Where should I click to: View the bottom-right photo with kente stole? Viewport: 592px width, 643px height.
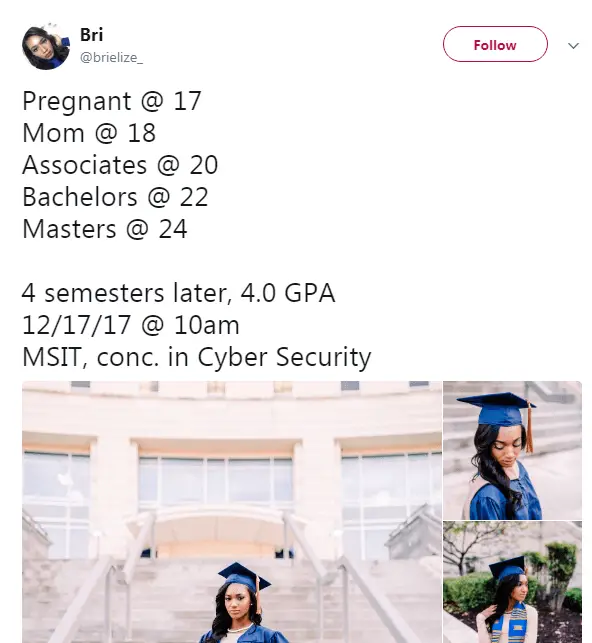click(x=512, y=582)
